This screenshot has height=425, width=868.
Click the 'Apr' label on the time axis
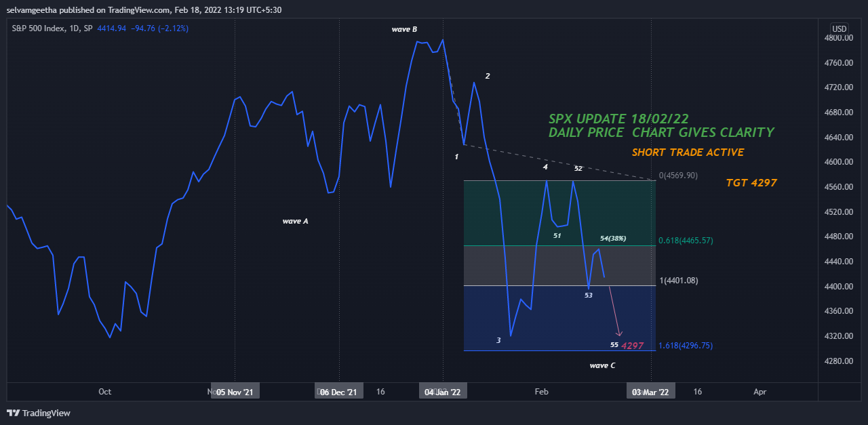tap(760, 392)
